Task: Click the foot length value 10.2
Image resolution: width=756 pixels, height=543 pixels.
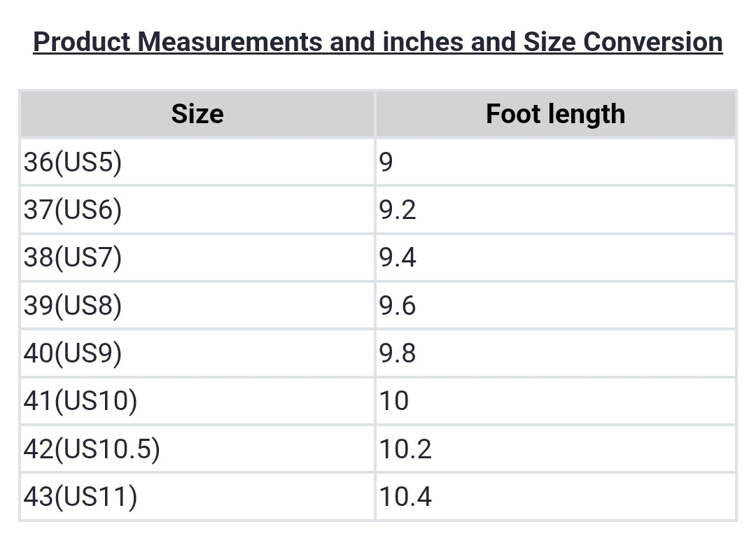Action: [405, 449]
